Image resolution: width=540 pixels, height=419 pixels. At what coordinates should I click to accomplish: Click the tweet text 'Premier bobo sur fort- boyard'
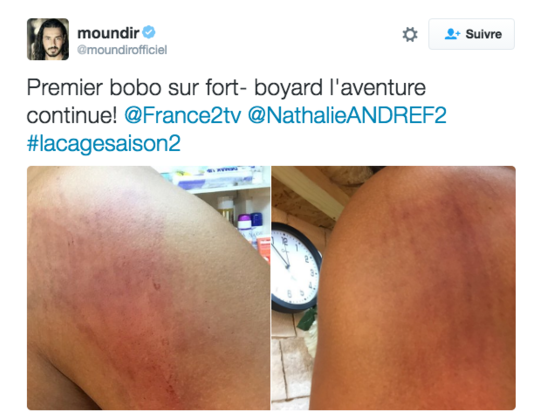tap(175, 87)
